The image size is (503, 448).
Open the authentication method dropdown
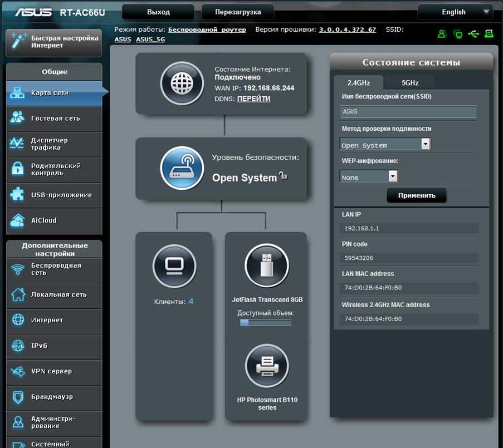pos(385,144)
